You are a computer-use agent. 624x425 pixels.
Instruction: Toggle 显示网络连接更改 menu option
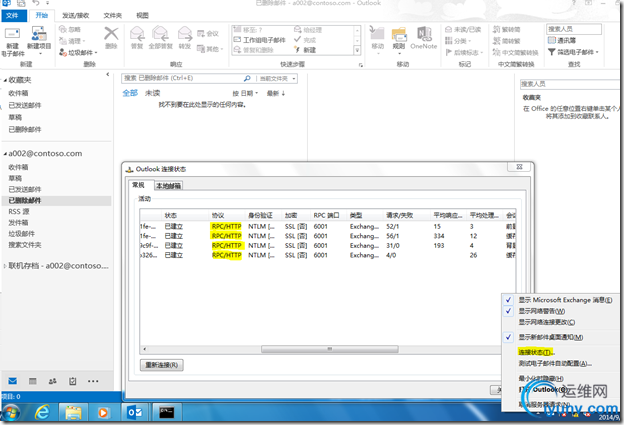(547, 322)
